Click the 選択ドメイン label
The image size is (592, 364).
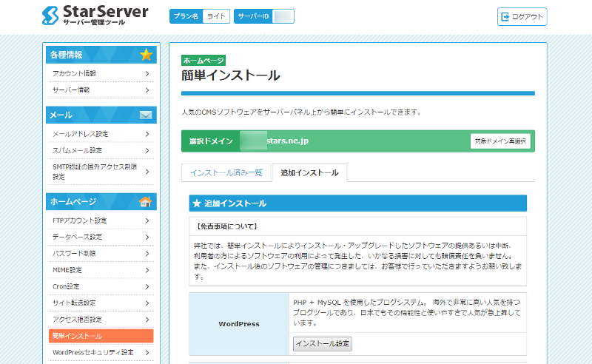point(211,141)
